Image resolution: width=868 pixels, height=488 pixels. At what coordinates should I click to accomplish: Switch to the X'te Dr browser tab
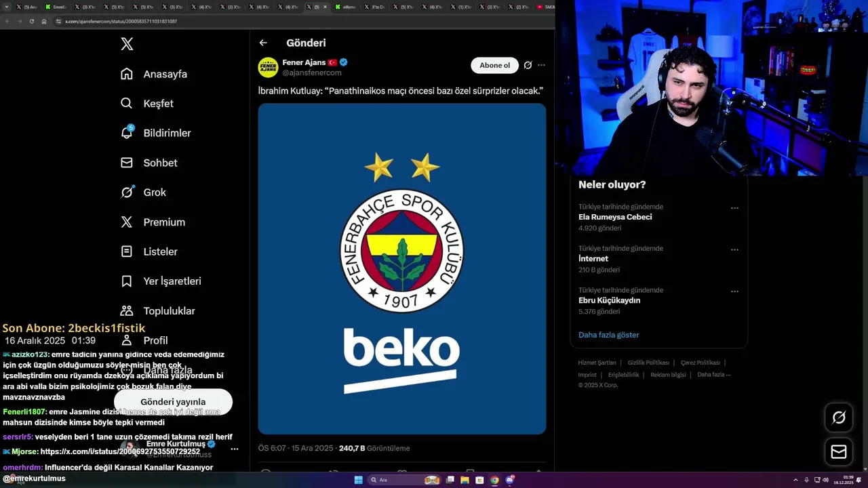click(x=375, y=7)
